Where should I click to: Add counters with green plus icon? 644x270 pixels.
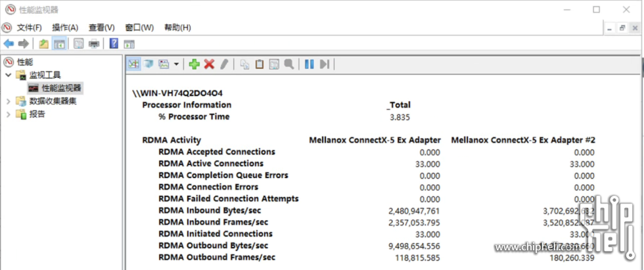click(194, 64)
